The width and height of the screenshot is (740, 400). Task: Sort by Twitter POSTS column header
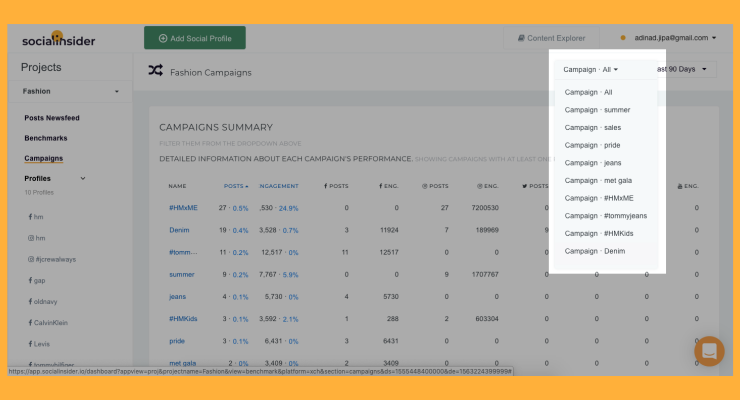coord(535,186)
